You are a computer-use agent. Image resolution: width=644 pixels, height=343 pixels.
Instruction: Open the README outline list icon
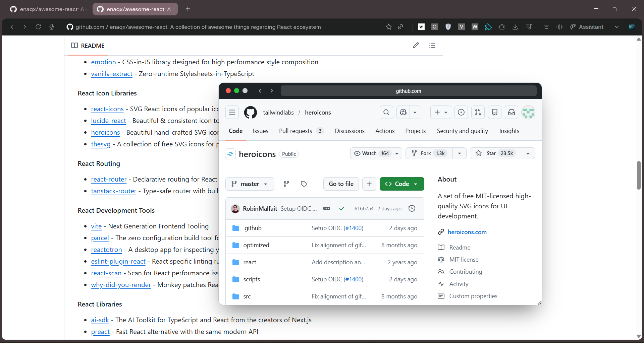click(x=432, y=45)
